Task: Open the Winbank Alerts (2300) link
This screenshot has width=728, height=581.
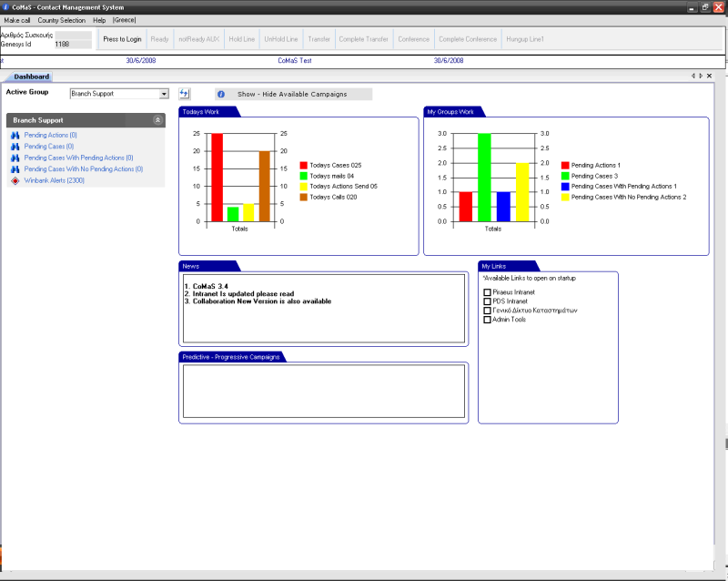Action: (55, 181)
